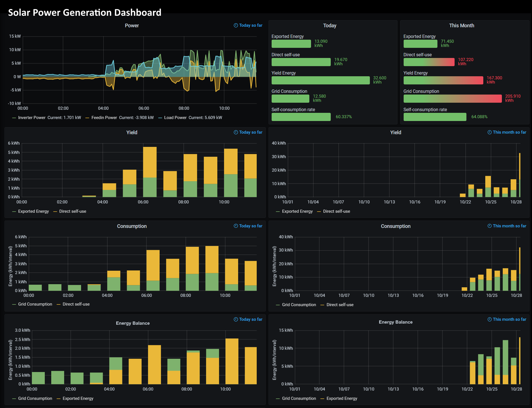Toggle Grid Consumption in monthly Energy Balance legend
This screenshot has width=532, height=408.
pos(299,398)
